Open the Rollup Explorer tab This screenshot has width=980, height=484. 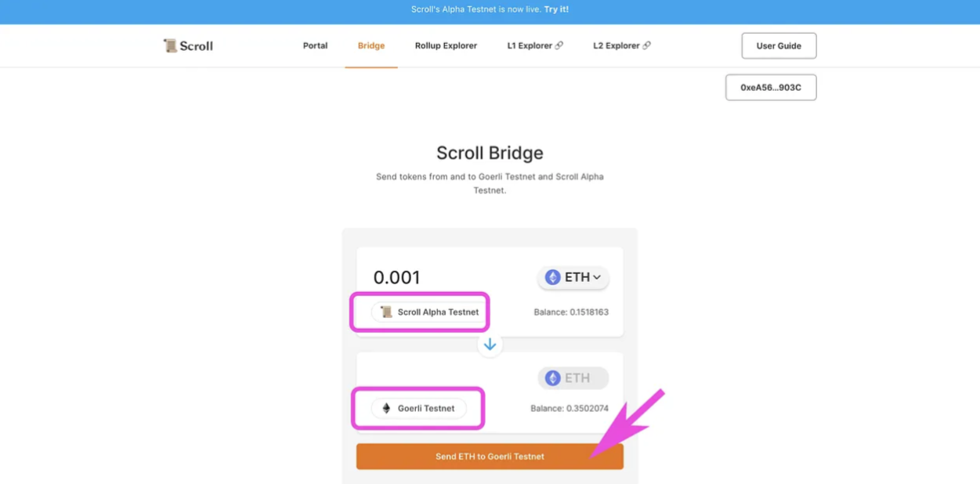tap(446, 45)
